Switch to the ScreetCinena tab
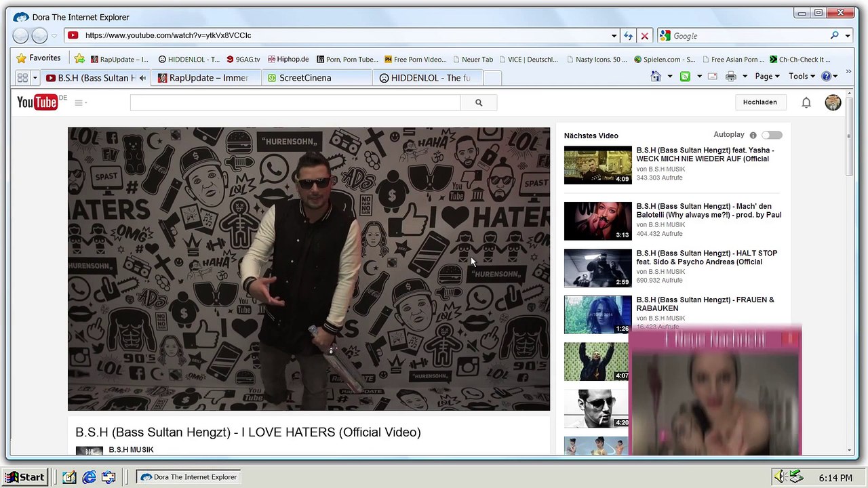This screenshot has height=488, width=868. [x=317, y=78]
